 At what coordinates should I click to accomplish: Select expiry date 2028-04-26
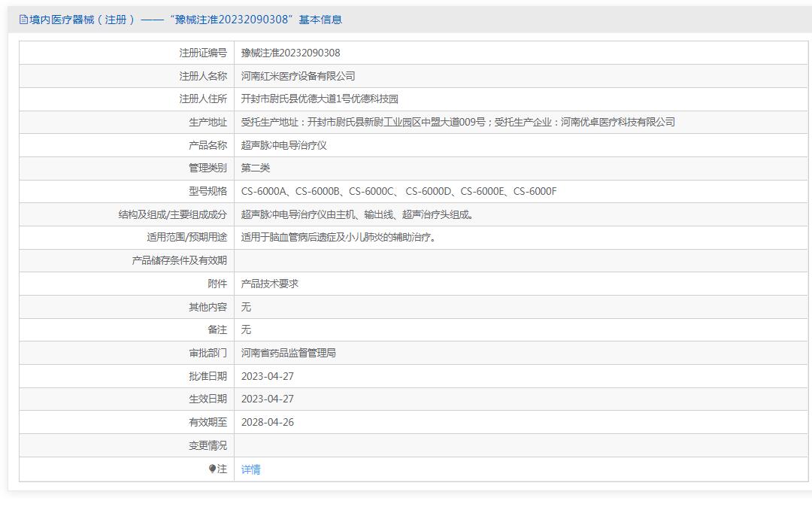267,423
